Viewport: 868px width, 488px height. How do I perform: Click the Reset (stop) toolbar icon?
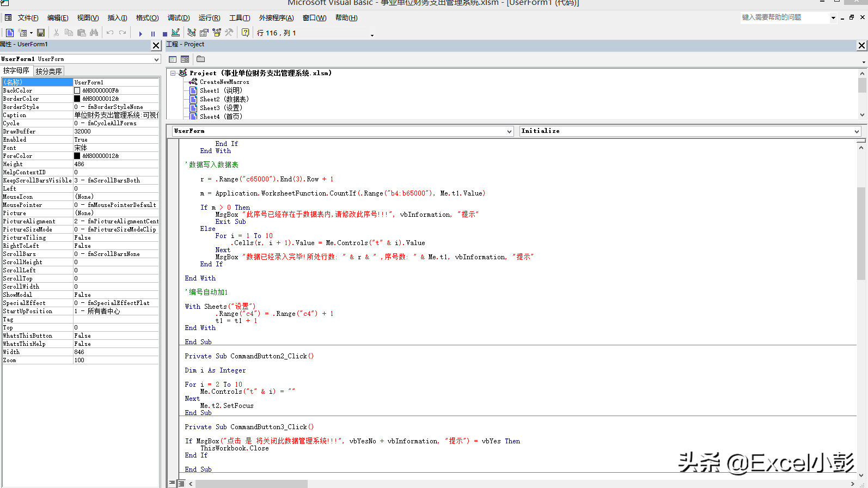point(164,34)
